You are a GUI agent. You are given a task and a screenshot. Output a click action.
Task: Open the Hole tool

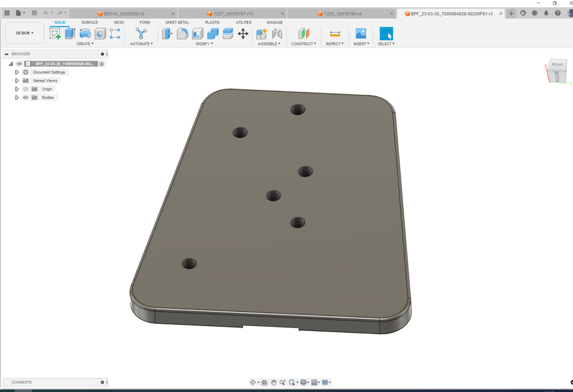pyautogui.click(x=100, y=33)
